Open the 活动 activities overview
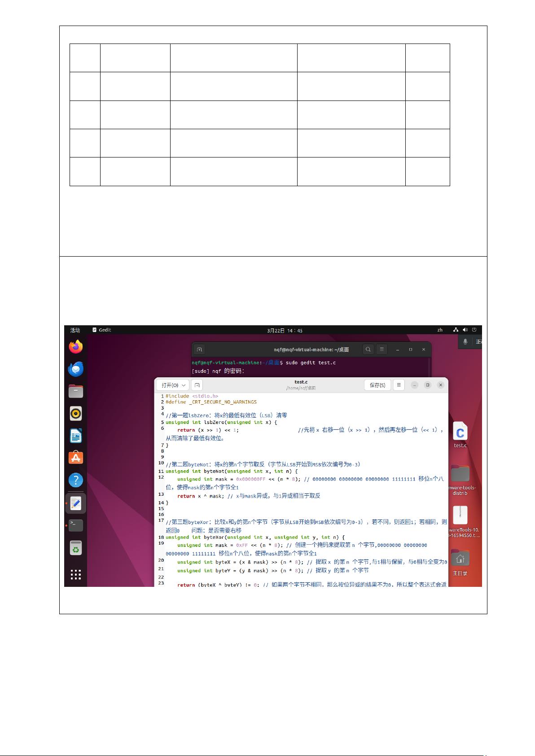Screen dimensions: 535x756 (75, 330)
